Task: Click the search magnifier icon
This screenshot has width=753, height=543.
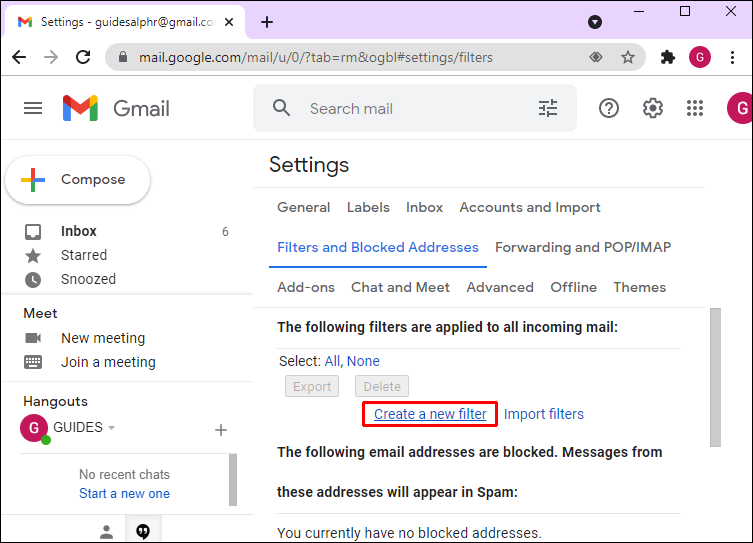Action: (x=281, y=108)
